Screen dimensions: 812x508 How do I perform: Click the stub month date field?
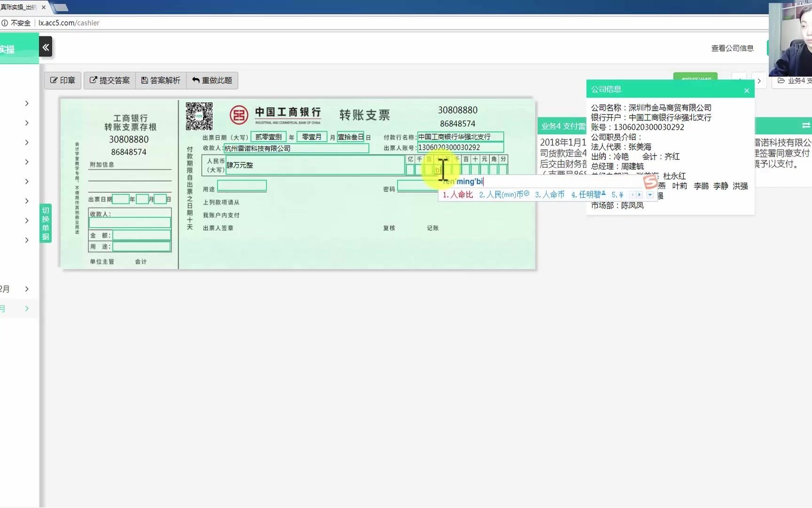142,199
